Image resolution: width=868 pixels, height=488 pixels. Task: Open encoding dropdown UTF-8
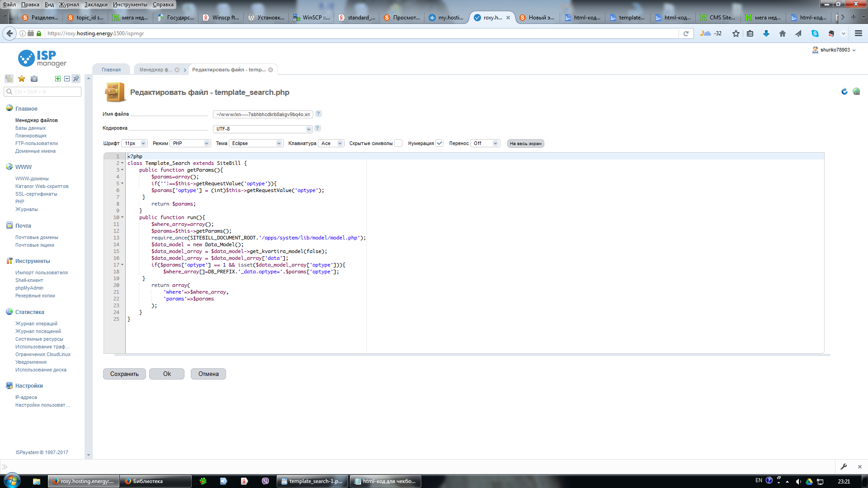click(263, 129)
